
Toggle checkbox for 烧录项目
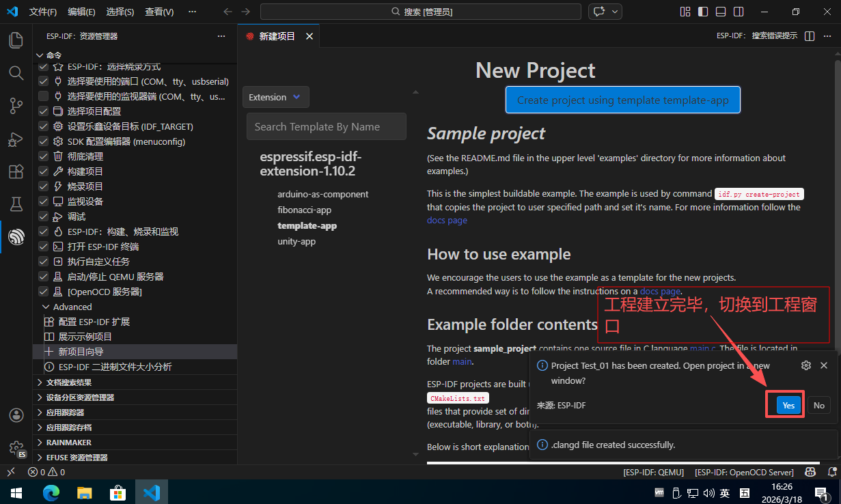coord(44,186)
